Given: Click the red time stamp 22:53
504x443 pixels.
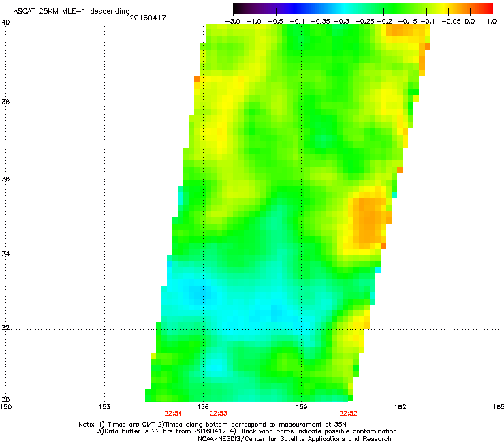Looking at the screenshot, I should [x=218, y=414].
